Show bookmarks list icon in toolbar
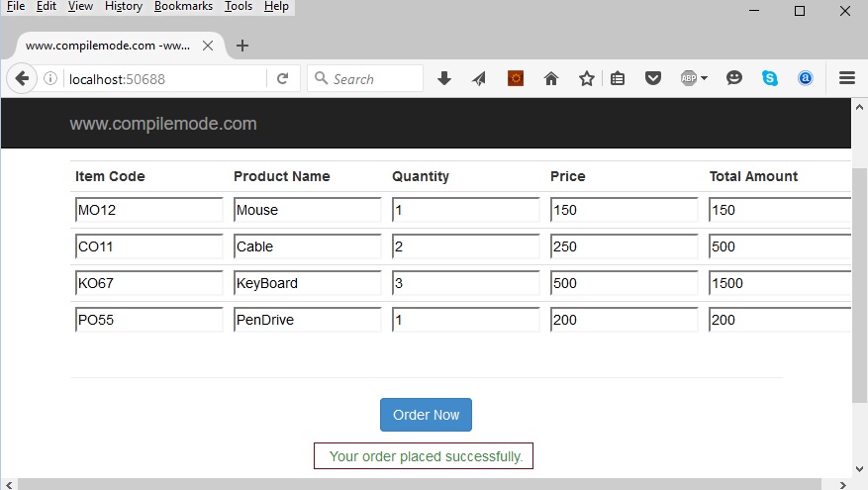Viewport: 868px width, 490px height. [618, 79]
